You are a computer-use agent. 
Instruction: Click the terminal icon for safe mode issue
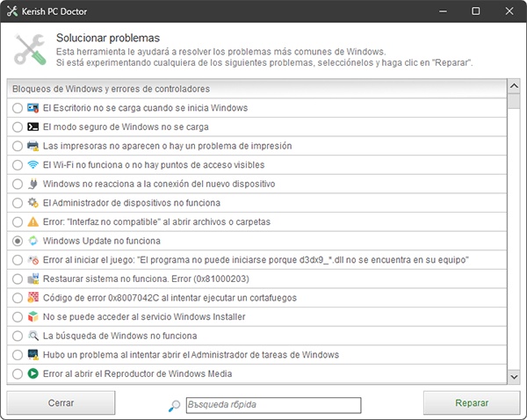coord(33,127)
